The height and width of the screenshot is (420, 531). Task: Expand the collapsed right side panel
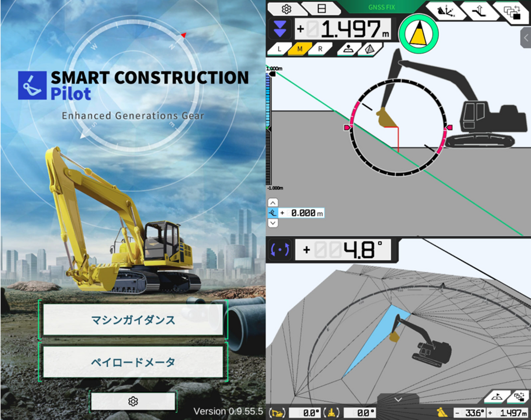pyautogui.click(x=526, y=38)
